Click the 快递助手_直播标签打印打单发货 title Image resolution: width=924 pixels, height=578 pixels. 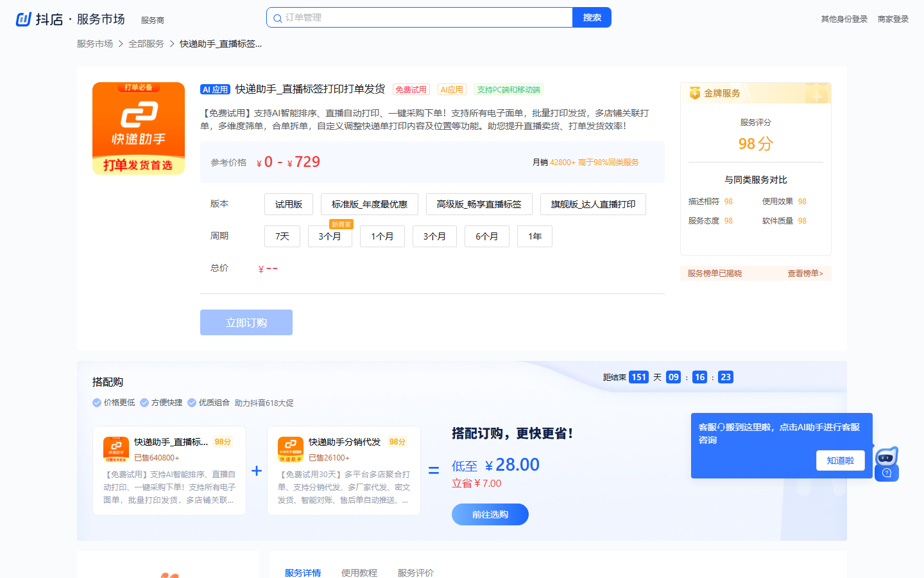click(310, 89)
